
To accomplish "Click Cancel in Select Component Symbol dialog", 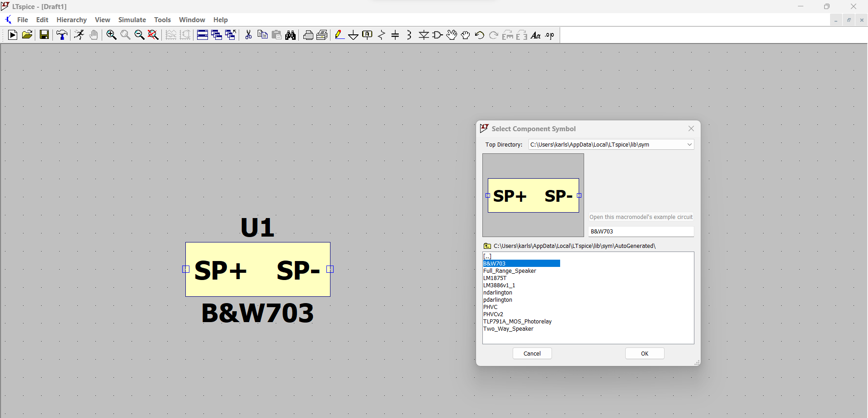I will click(532, 354).
